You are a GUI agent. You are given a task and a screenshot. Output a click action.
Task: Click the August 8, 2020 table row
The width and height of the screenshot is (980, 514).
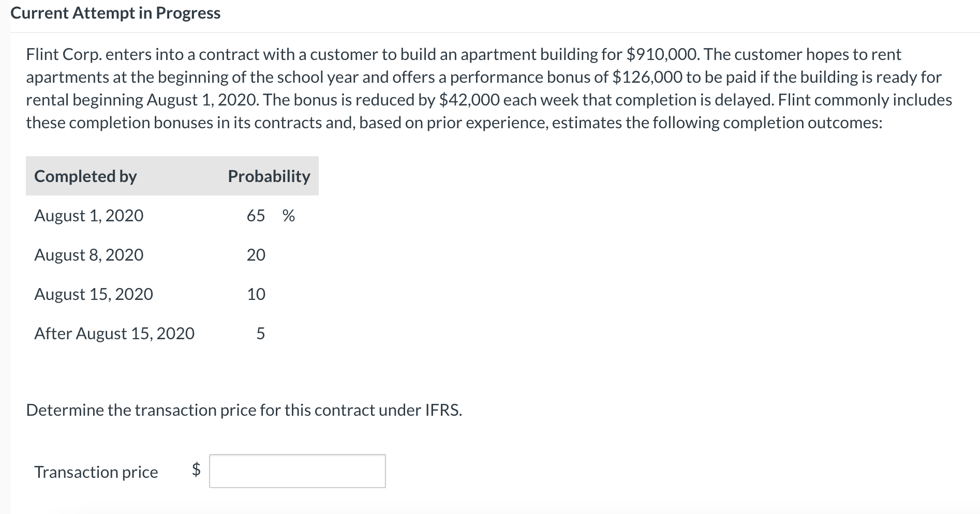(x=88, y=254)
